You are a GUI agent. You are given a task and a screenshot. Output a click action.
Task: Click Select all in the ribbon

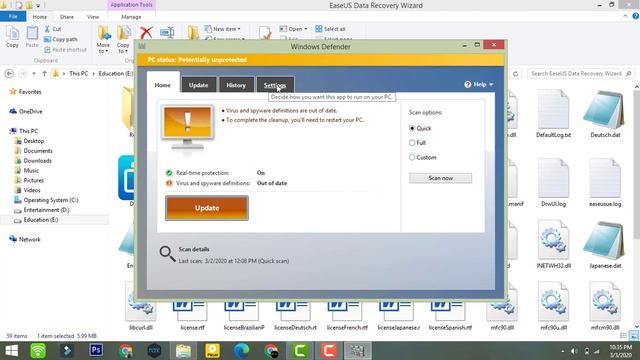330,29
